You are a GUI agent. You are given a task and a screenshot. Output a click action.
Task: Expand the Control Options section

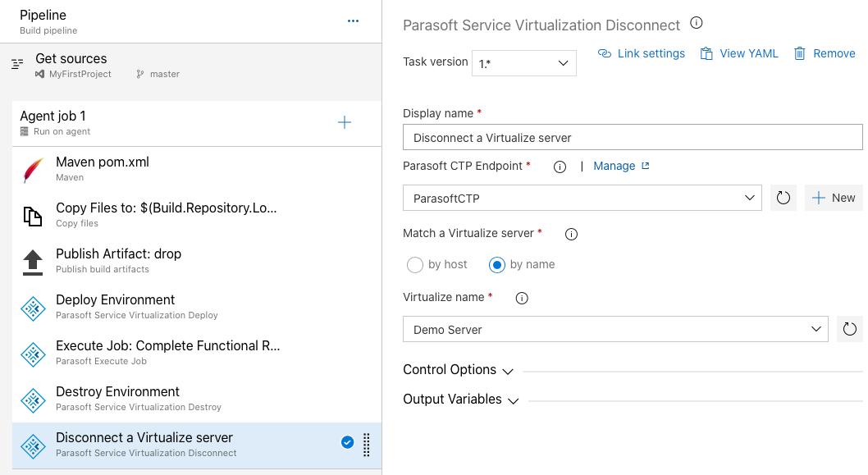458,370
